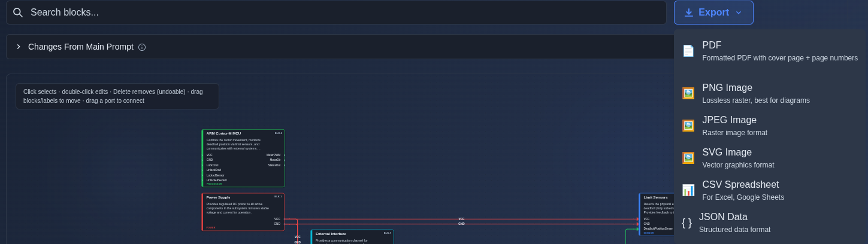This screenshot has height=244, width=868.
Task: Click 'Structured data format' description
Action: [734, 230]
